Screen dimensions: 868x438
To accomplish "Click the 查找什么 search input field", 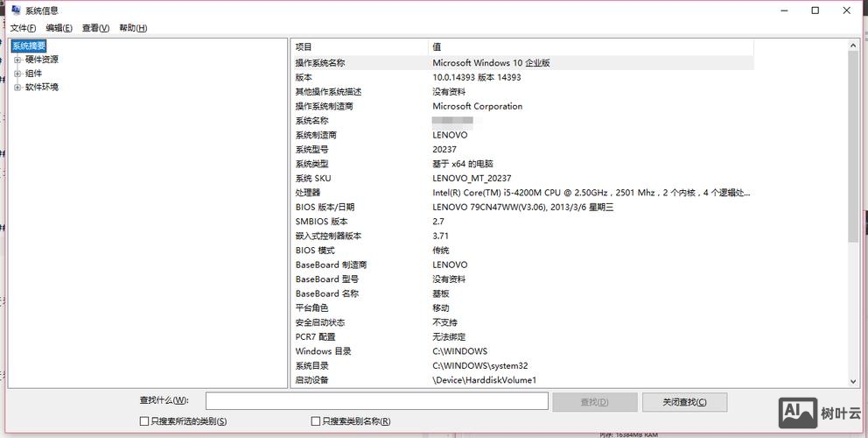I will click(377, 401).
